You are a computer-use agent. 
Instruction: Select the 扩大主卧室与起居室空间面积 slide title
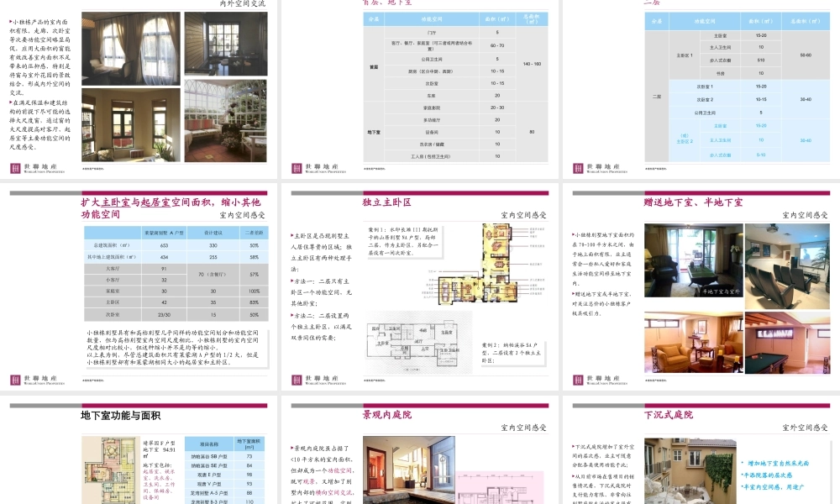coord(171,207)
